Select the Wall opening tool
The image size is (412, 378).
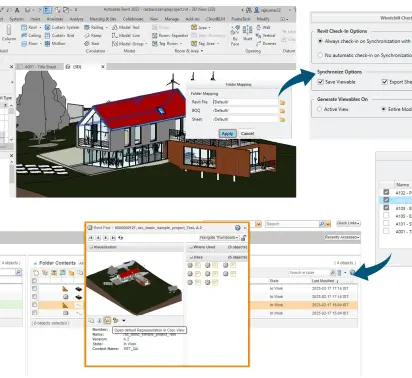(x=263, y=27)
